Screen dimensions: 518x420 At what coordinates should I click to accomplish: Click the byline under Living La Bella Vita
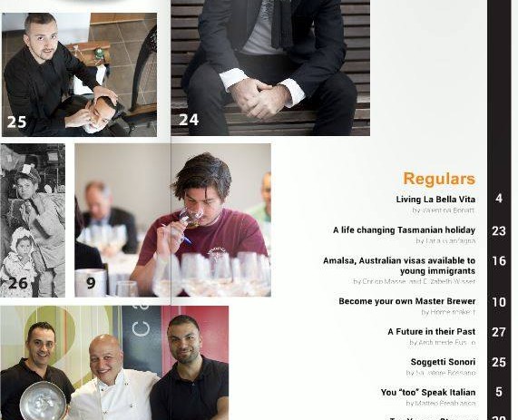tap(444, 210)
